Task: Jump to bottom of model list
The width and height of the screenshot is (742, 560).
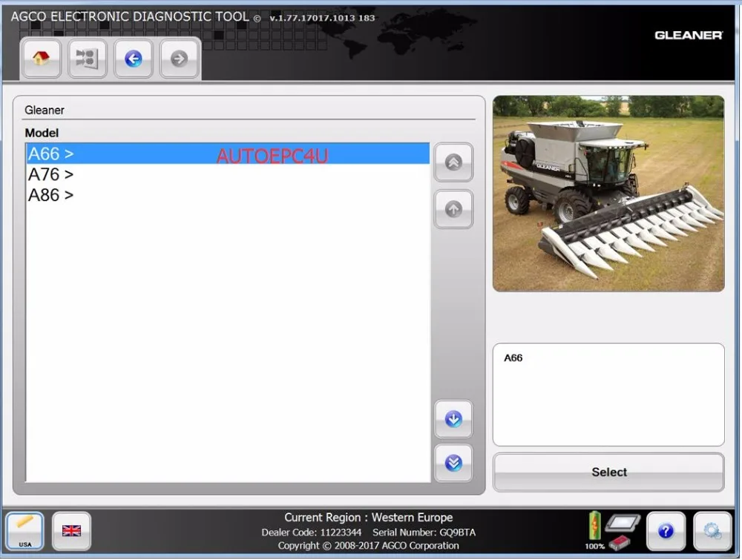Action: 453,463
